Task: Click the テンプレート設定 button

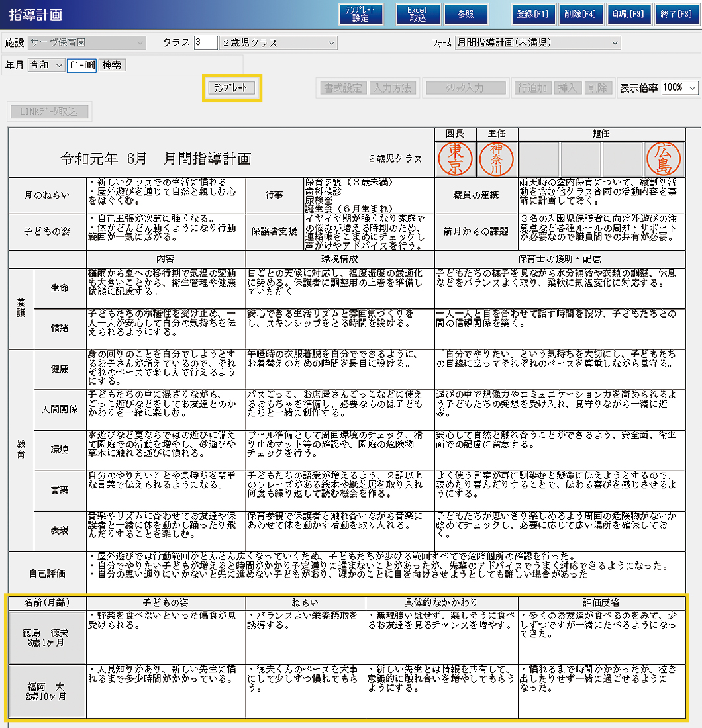Action: [360, 15]
